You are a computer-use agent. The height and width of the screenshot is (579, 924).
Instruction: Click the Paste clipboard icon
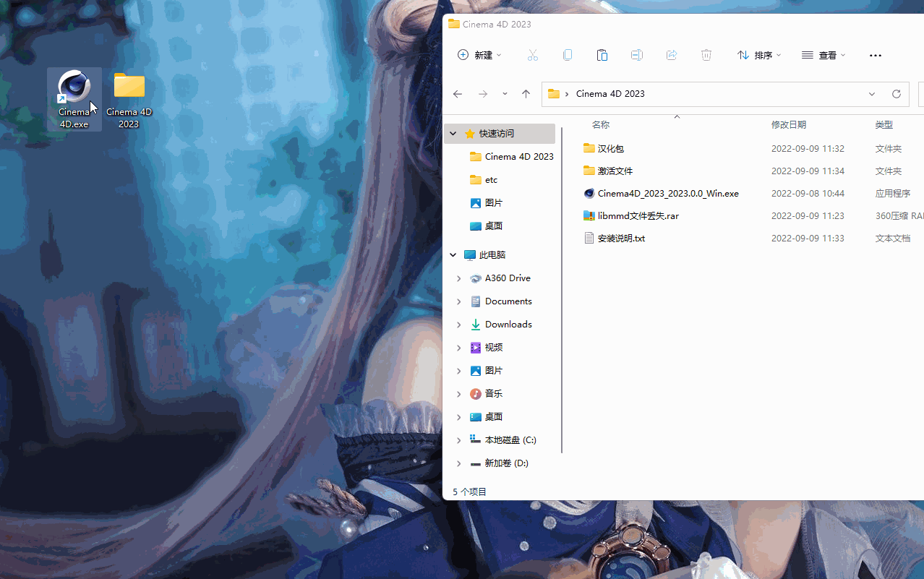(602, 55)
